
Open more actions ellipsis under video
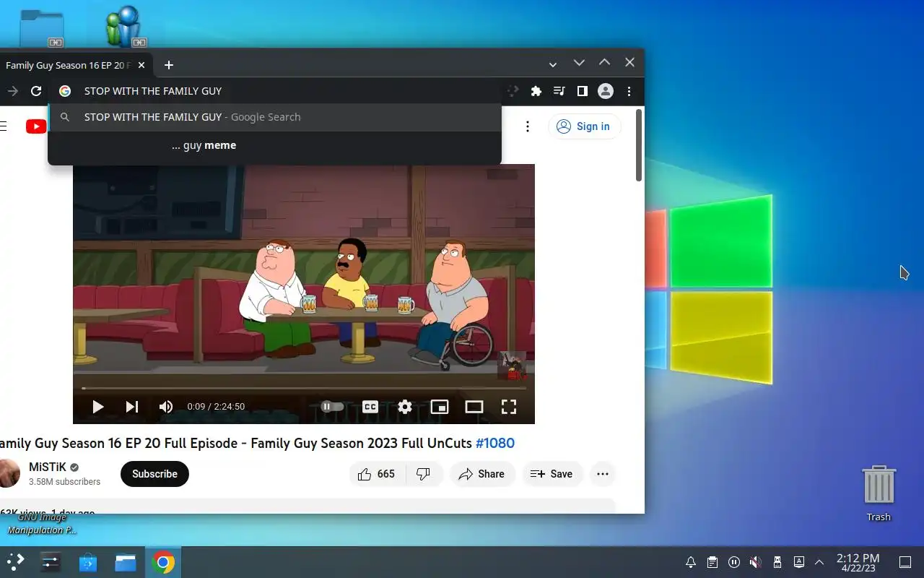tap(603, 474)
